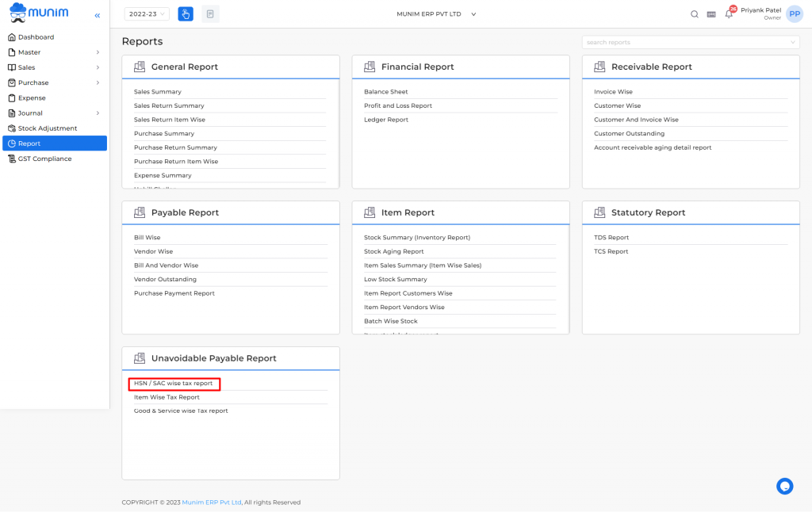Open the keyboard shortcuts icon in header
The height and width of the screenshot is (512, 812).
click(711, 14)
